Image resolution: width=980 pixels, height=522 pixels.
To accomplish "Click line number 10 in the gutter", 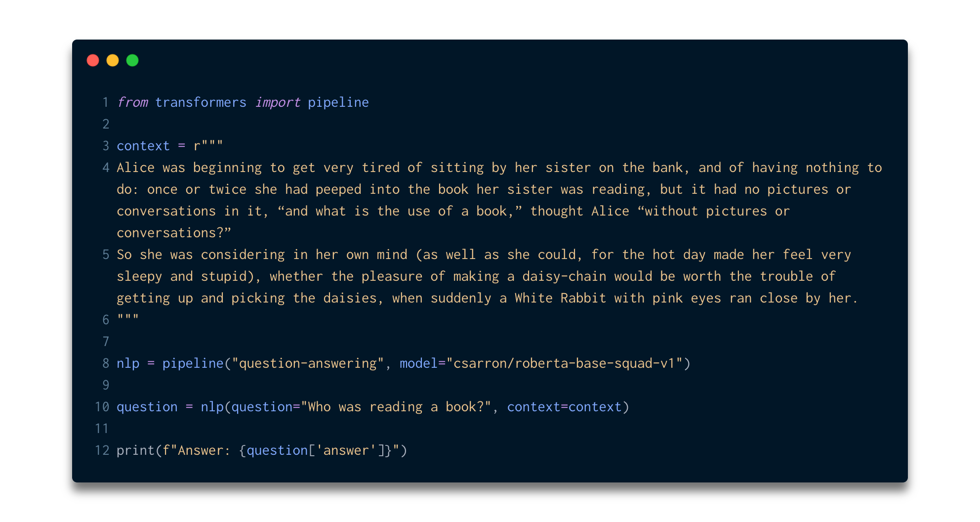I will [x=102, y=407].
